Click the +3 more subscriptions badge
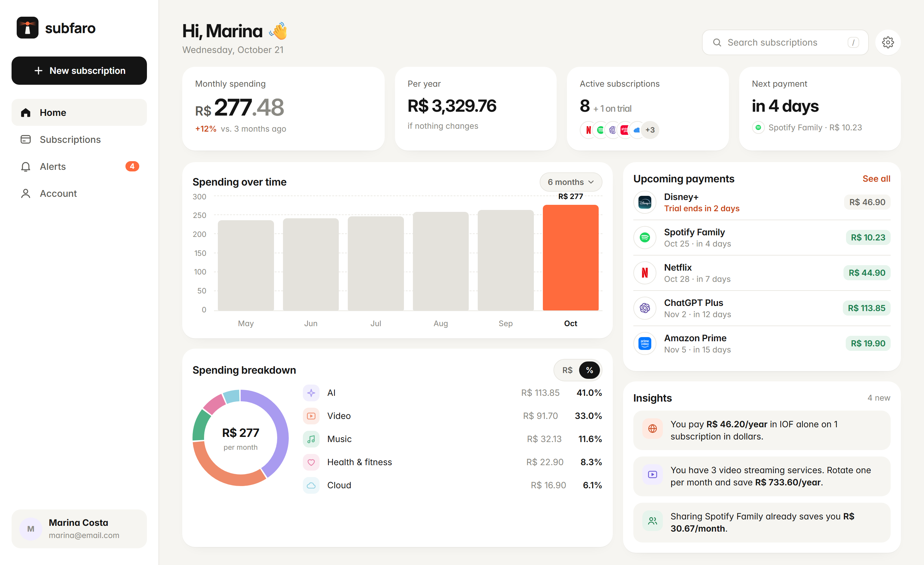Image resolution: width=924 pixels, height=565 pixels. pos(650,130)
